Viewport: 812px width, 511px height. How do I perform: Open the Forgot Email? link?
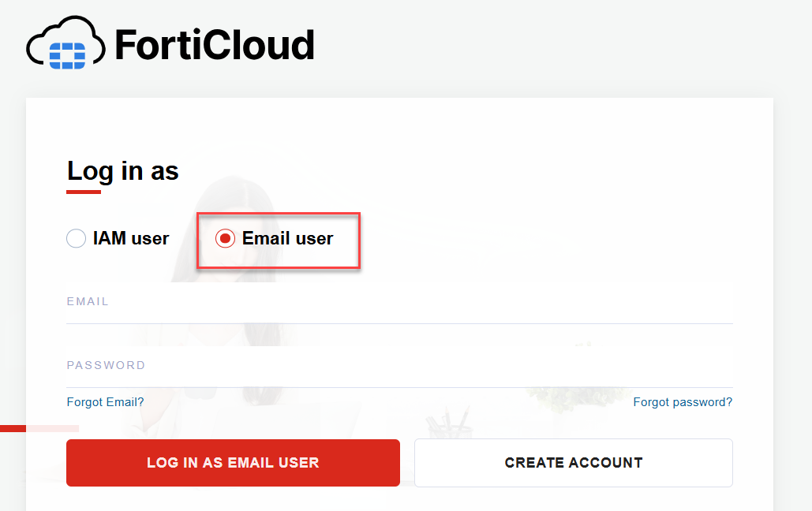click(105, 401)
